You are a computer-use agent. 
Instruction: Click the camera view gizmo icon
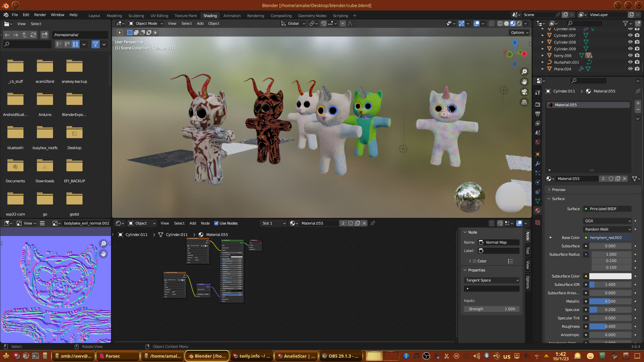click(x=524, y=92)
